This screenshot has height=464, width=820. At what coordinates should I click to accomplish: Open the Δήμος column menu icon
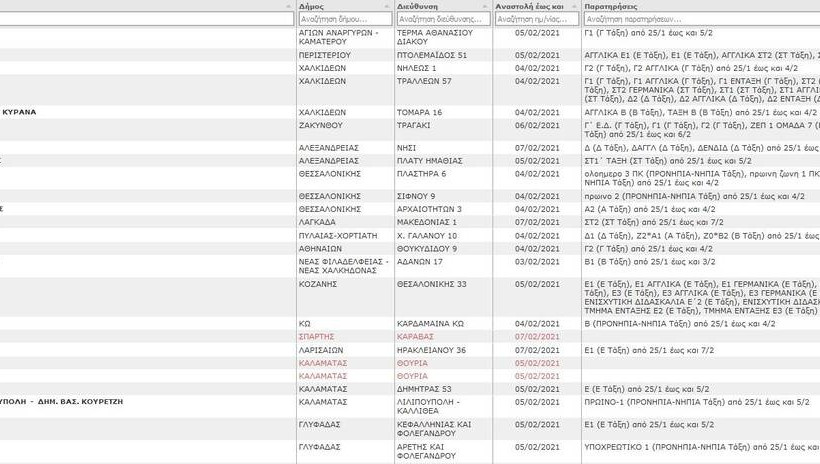pyautogui.click(x=386, y=6)
